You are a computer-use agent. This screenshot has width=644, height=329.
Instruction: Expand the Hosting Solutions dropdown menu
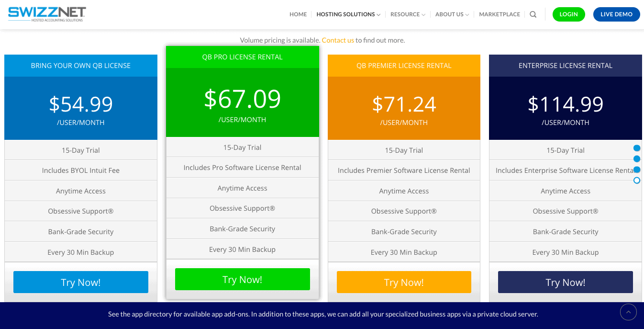click(348, 14)
